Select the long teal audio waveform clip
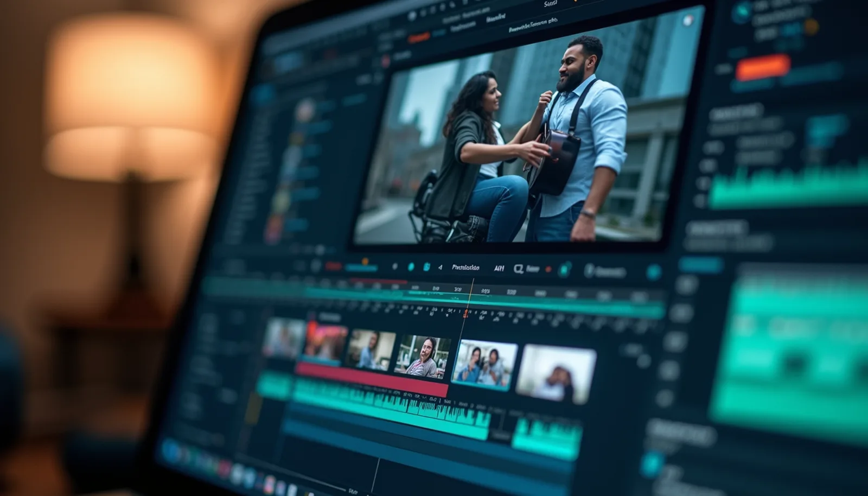868x496 pixels. point(391,410)
